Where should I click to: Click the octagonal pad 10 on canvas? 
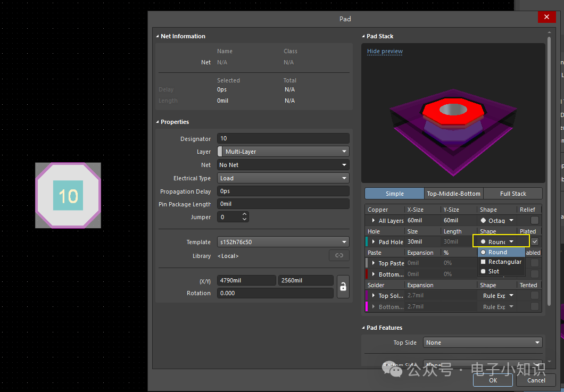click(68, 195)
